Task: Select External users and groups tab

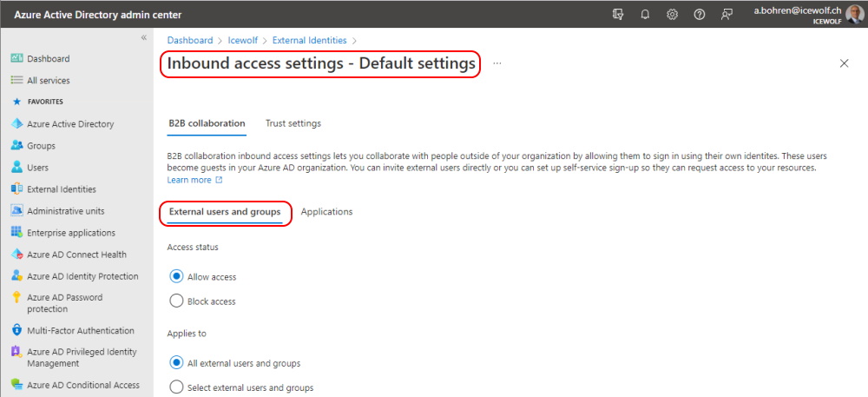Action: (x=225, y=211)
